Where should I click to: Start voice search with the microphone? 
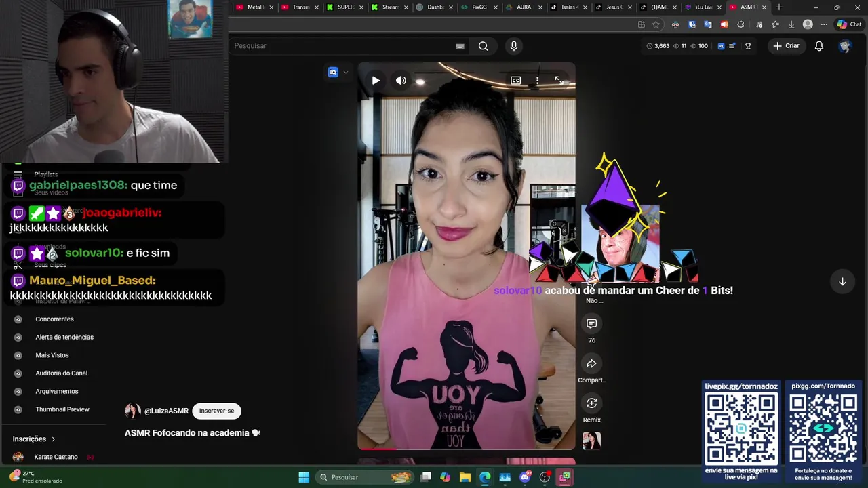(513, 46)
